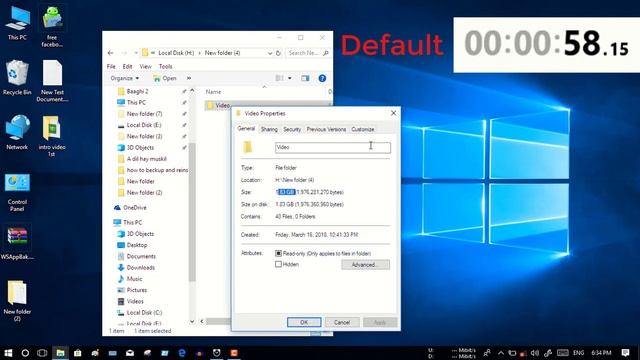This screenshot has width=640, height=360.
Task: Select New folder (2) on the desktop
Action: coord(17,301)
